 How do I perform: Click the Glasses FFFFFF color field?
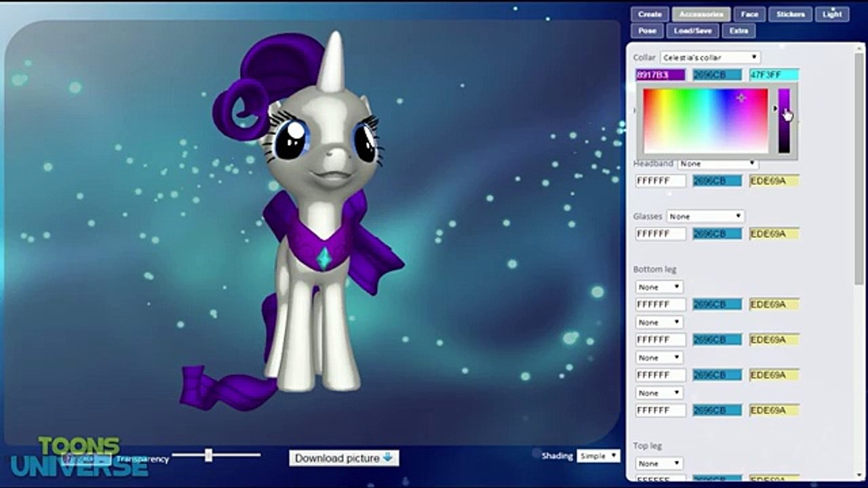[x=660, y=234]
